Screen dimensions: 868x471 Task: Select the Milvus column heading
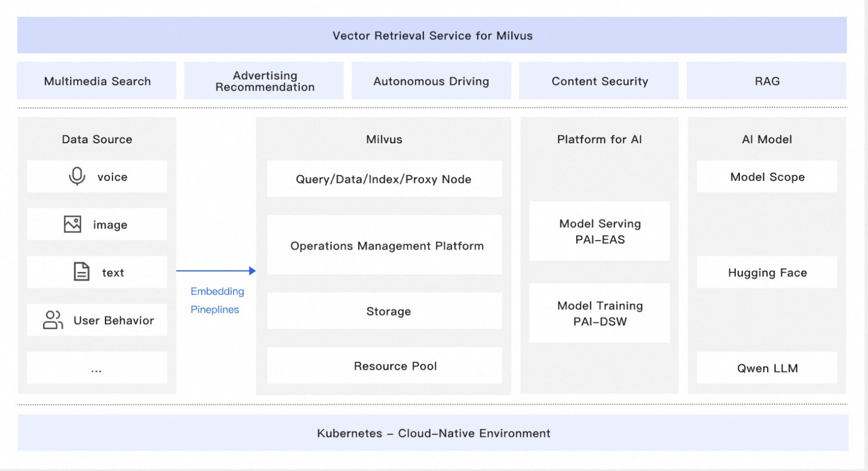pyautogui.click(x=384, y=139)
